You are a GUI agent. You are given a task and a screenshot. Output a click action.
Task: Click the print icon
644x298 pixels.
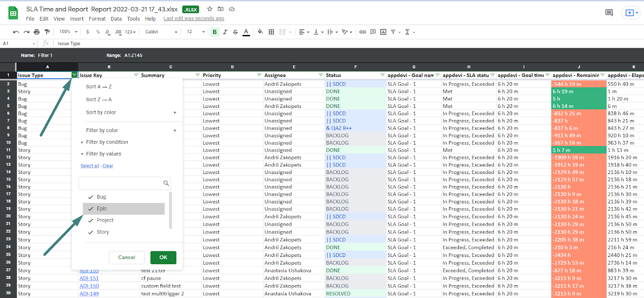click(37, 32)
